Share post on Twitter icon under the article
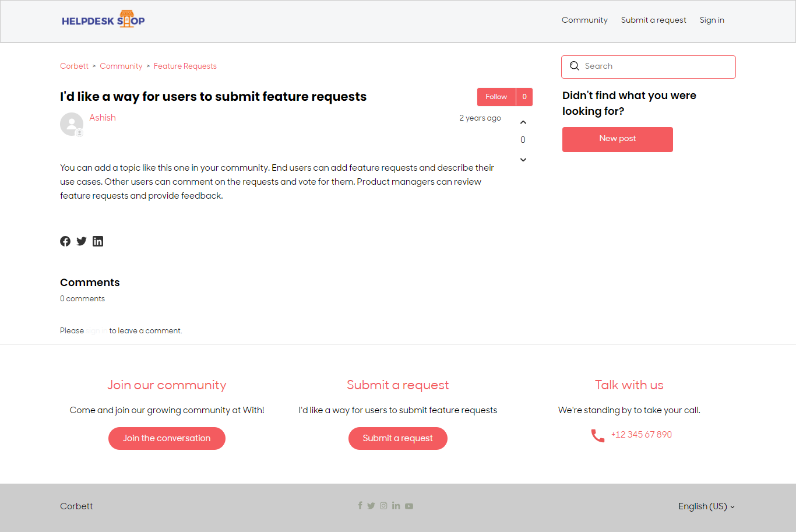 click(x=82, y=241)
